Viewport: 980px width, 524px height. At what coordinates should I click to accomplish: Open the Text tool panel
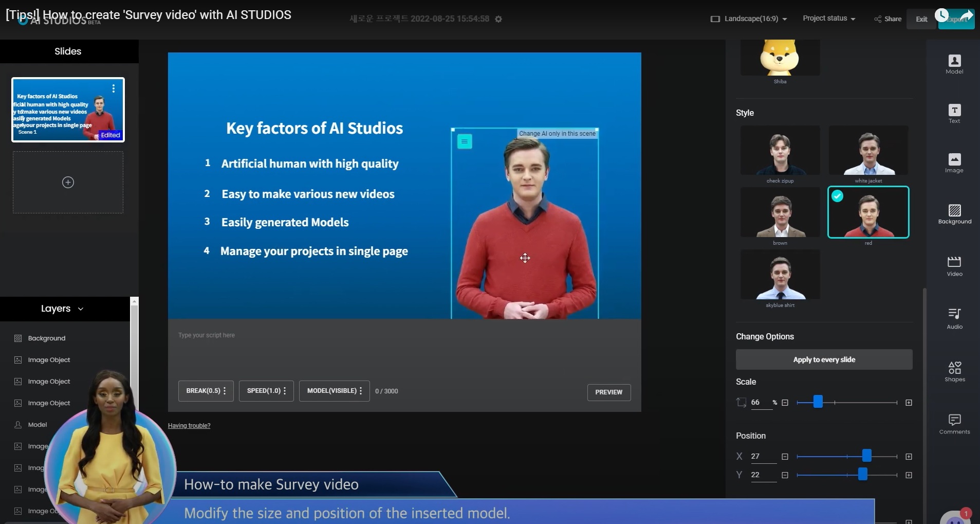954,114
